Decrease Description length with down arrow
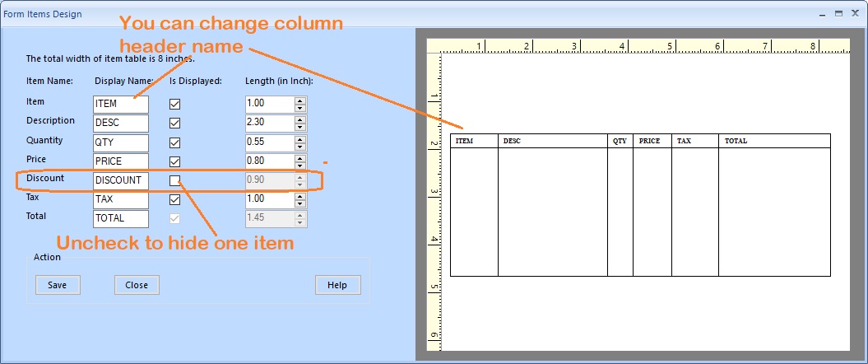The image size is (868, 364). (x=300, y=128)
